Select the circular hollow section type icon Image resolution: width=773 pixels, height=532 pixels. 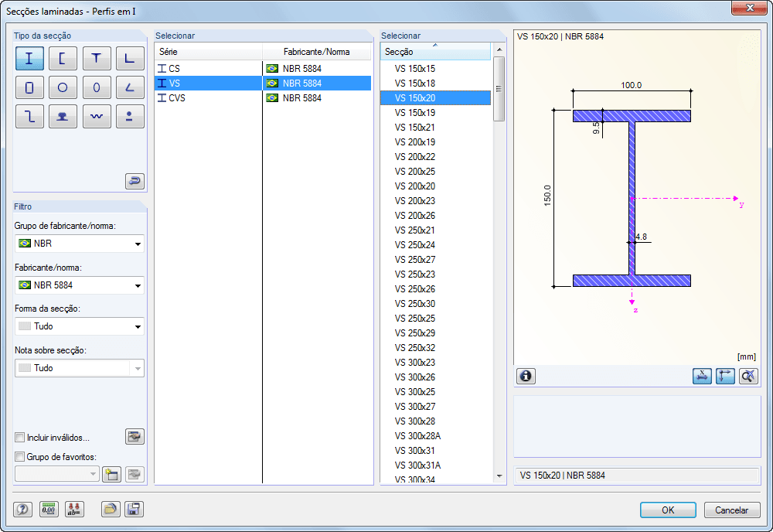click(x=63, y=87)
